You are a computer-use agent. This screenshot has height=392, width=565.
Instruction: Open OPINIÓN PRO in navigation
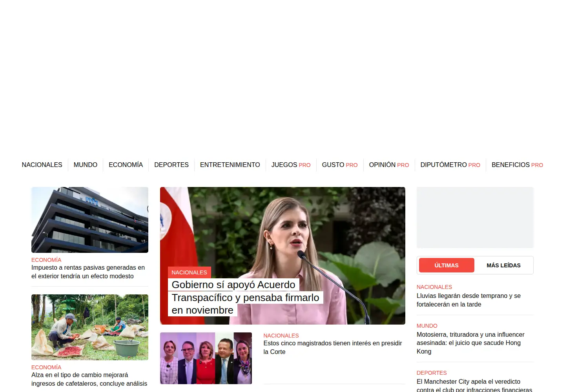click(389, 165)
